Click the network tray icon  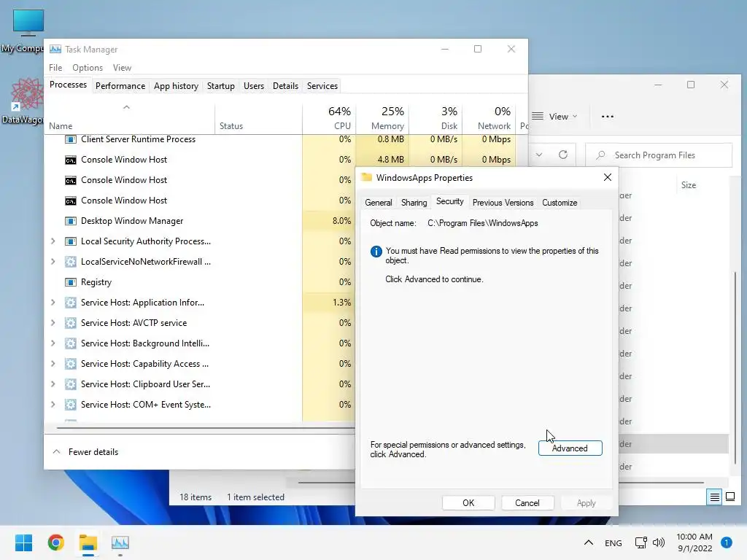[x=640, y=542]
